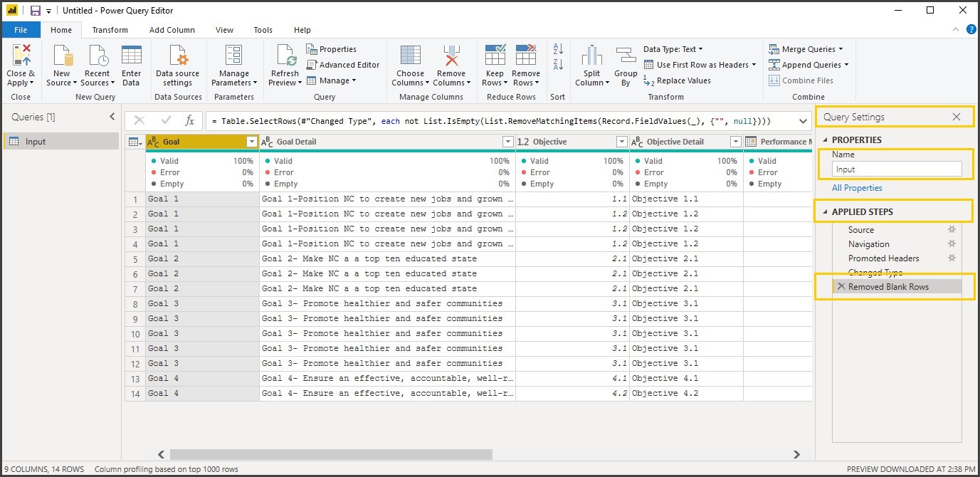
Task: Open the File menu
Action: pyautogui.click(x=21, y=30)
